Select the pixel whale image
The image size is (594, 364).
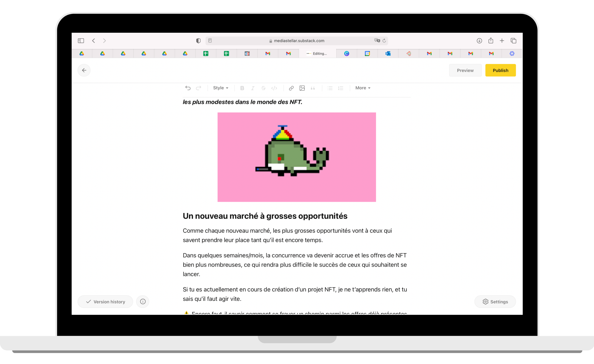[297, 157]
